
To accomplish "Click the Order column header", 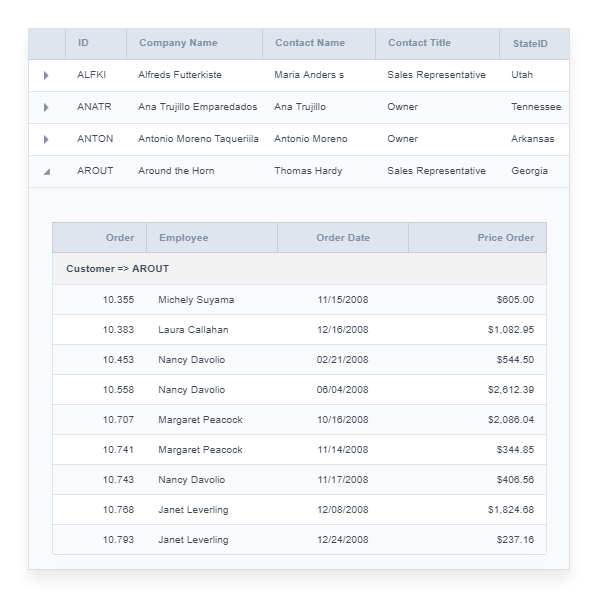I will (x=120, y=238).
